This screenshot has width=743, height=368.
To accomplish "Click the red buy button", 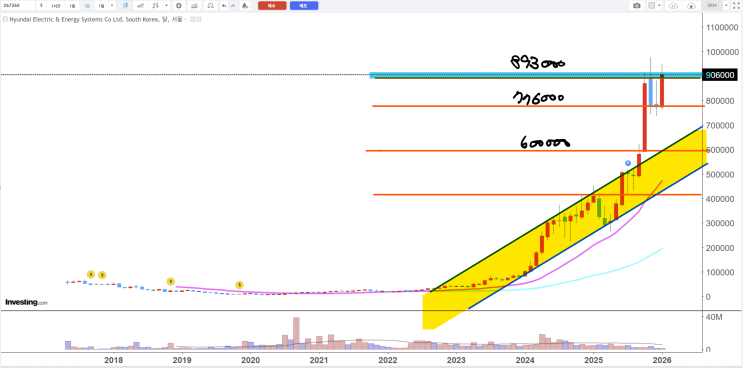I will point(272,6).
